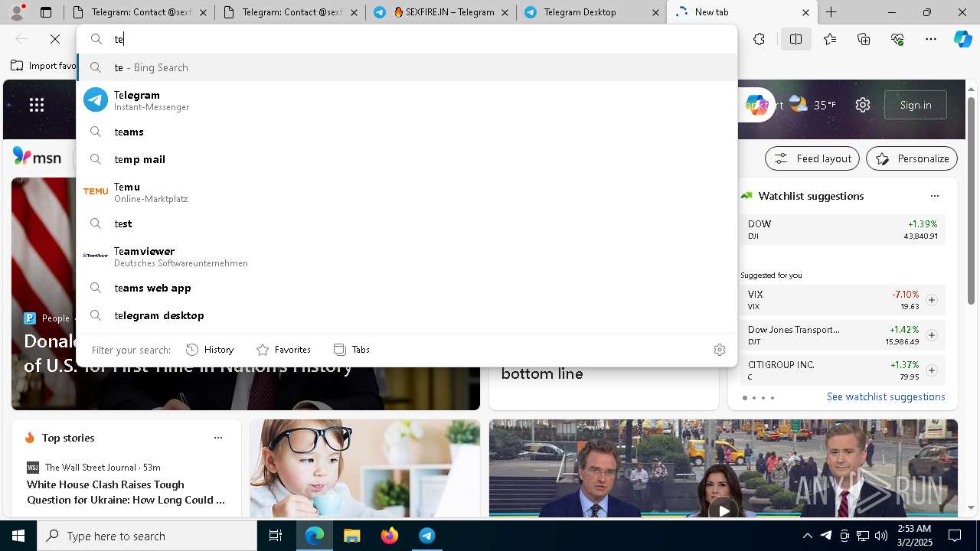Open the volume icon in system tray
This screenshot has width=980, height=551.
coord(881,536)
